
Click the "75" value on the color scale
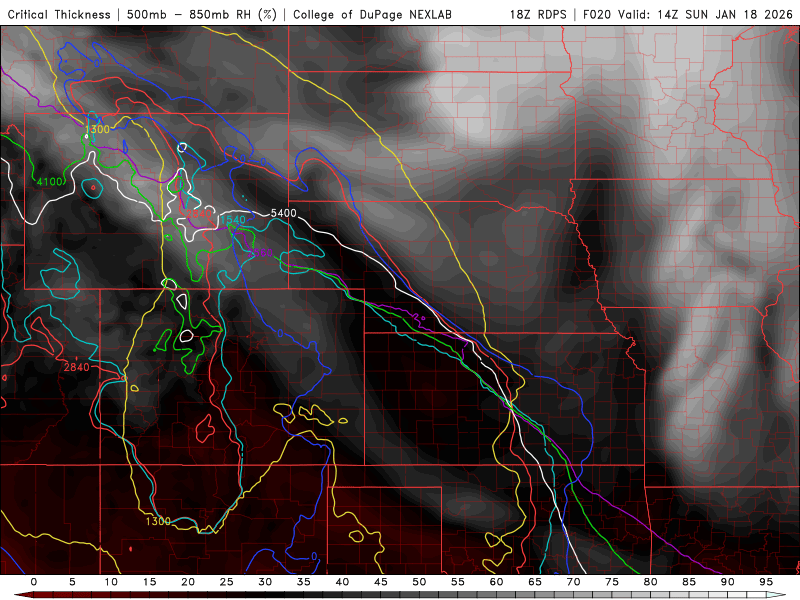pyautogui.click(x=612, y=582)
